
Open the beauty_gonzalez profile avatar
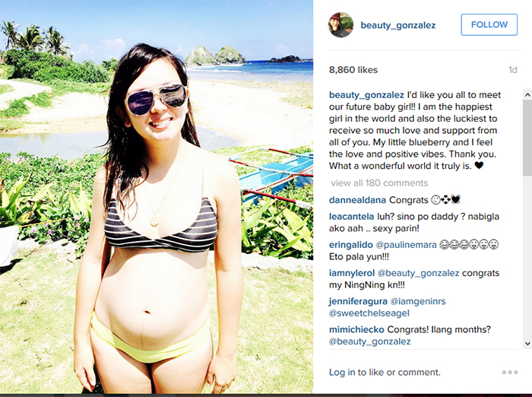point(340,25)
